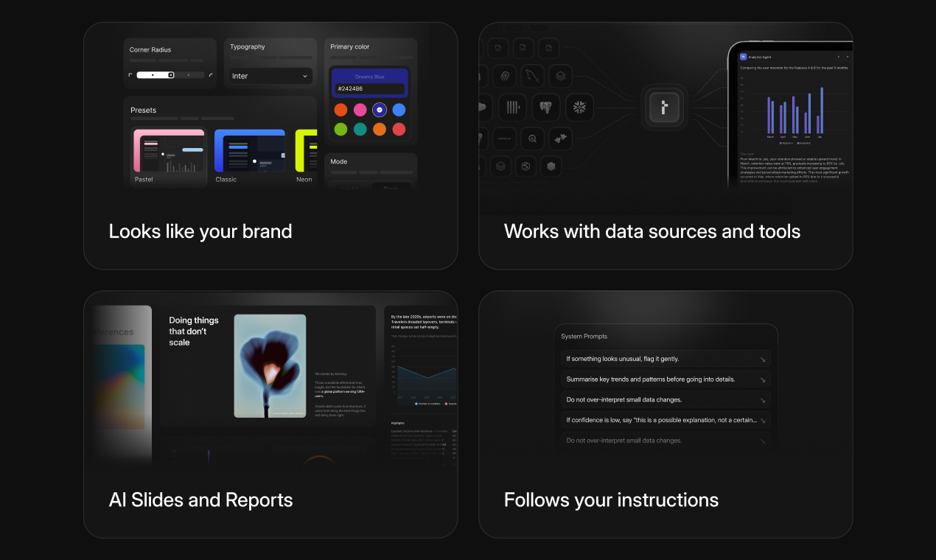Switch Mode to Light
This screenshot has width=936, height=560.
[349, 188]
